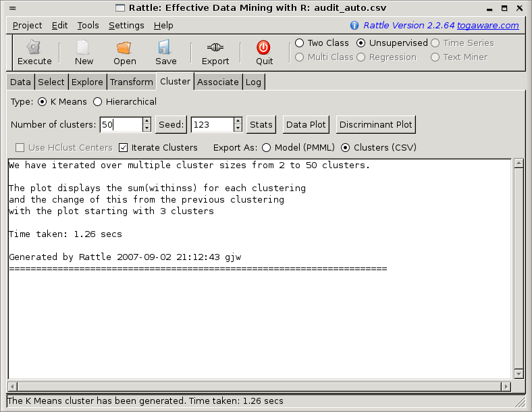Click the vertical scrollbar track
The height and width of the screenshot is (412, 532).
[x=518, y=269]
